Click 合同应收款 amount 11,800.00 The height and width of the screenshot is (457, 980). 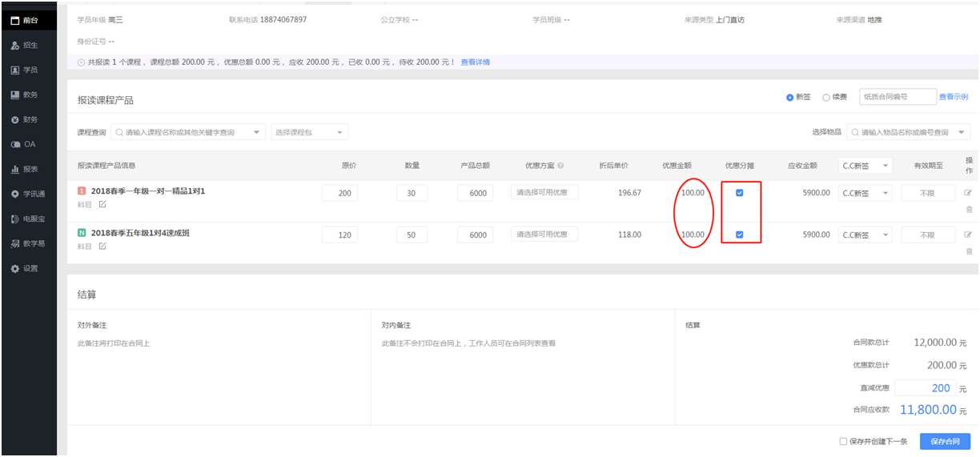[x=928, y=409]
